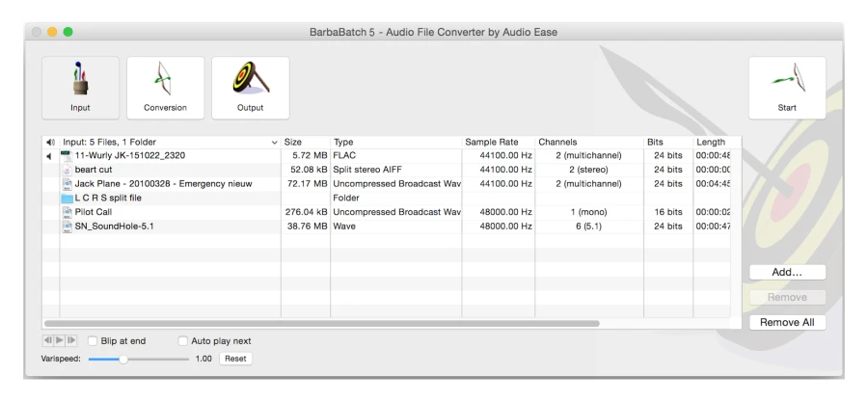Open the Output target button
Screen dimensions: 868x401
coord(250,88)
